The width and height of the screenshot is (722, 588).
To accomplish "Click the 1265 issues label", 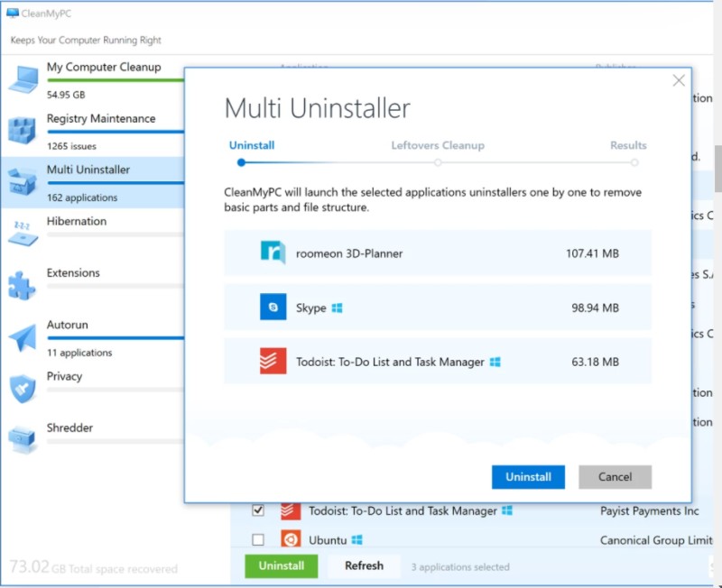I will click(71, 146).
